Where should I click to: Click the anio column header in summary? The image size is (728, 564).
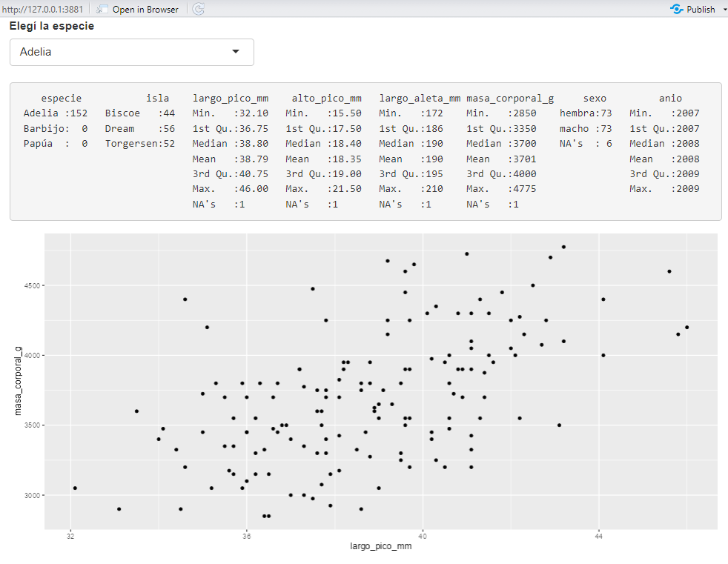click(670, 98)
